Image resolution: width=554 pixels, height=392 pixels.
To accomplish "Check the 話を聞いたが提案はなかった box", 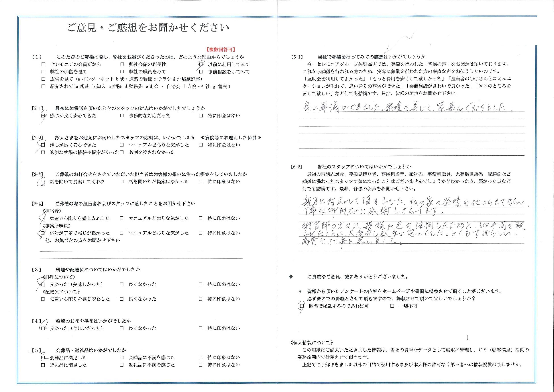I will pos(122,182).
